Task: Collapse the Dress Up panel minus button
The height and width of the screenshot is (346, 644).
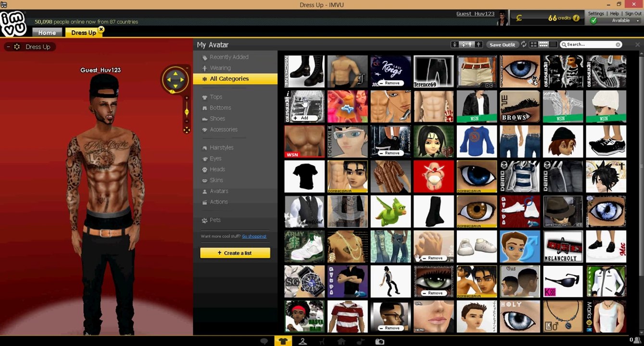Action: 8,47
